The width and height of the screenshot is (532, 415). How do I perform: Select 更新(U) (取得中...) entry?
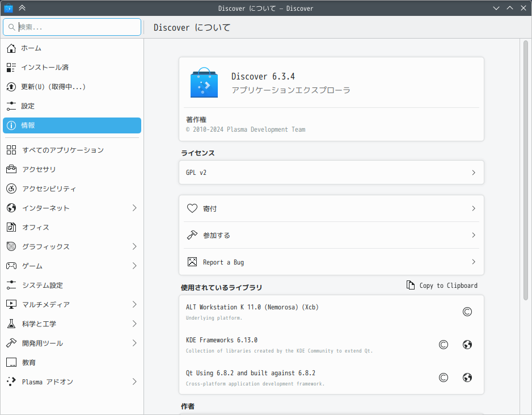point(72,87)
